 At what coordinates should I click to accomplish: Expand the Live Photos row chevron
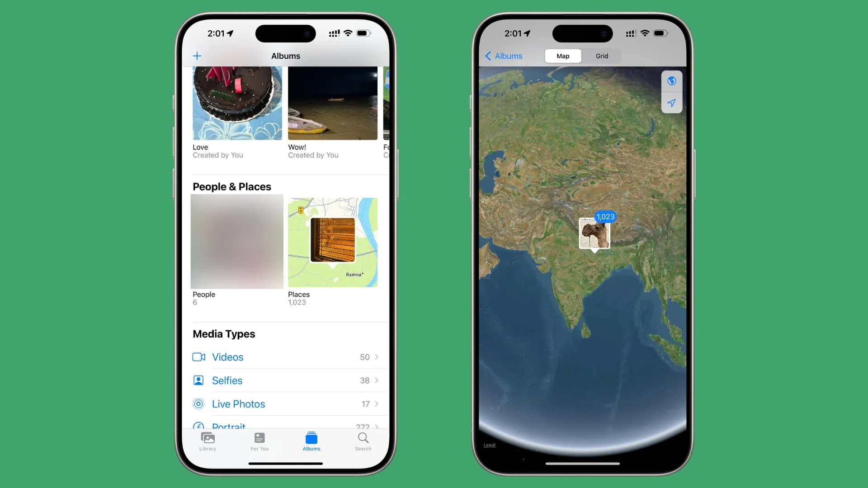pos(376,404)
